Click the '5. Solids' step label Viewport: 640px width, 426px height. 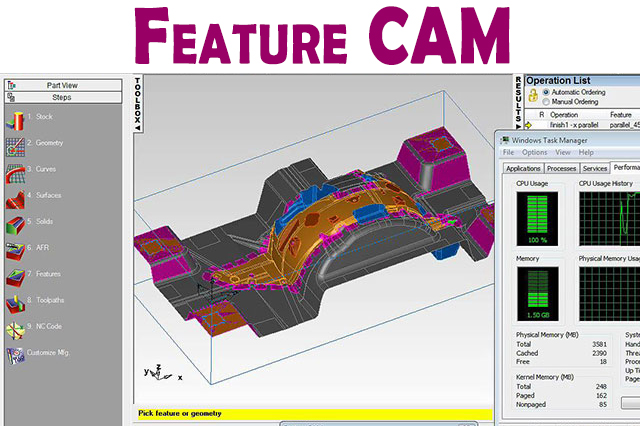[40, 222]
